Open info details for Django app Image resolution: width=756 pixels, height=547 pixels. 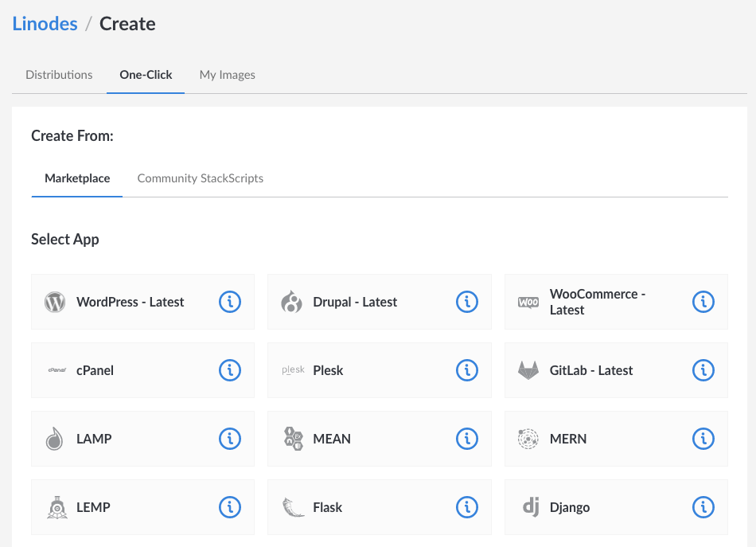703,507
